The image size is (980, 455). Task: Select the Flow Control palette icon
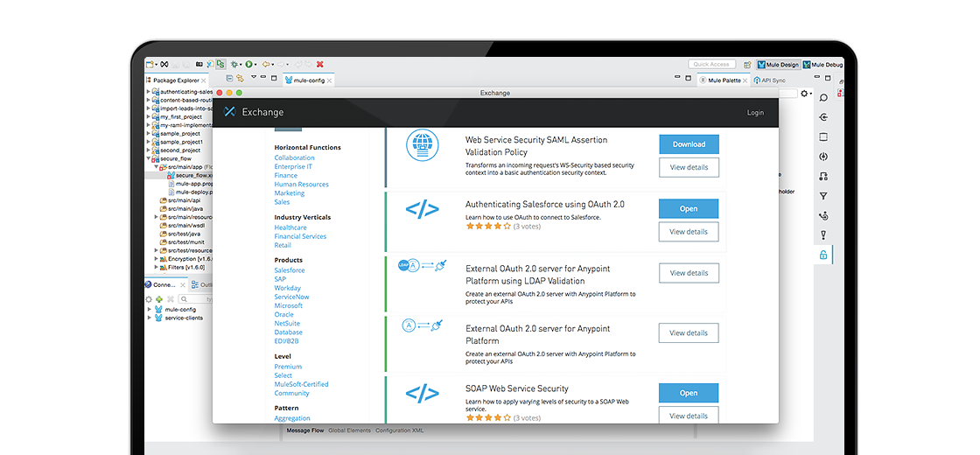(823, 216)
